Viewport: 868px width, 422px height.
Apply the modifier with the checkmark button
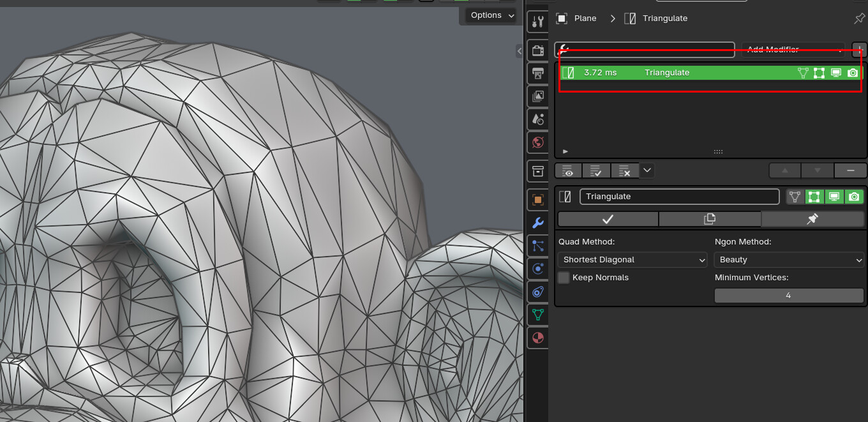click(608, 219)
